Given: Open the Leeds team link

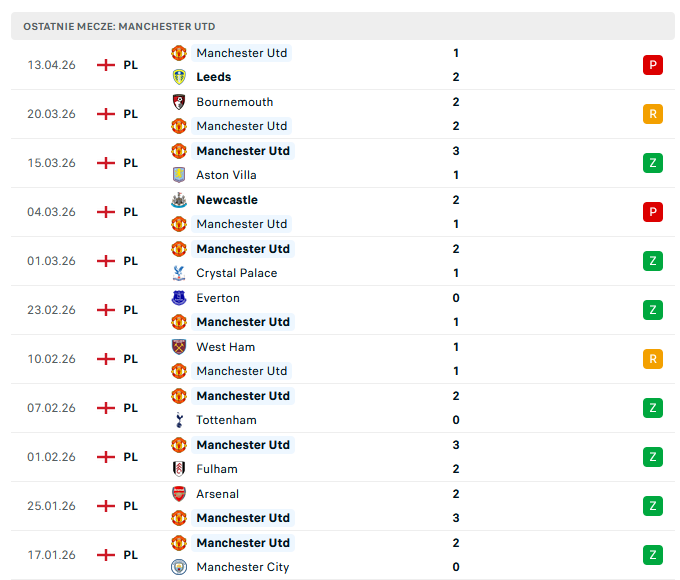Looking at the screenshot, I should 213,77.
